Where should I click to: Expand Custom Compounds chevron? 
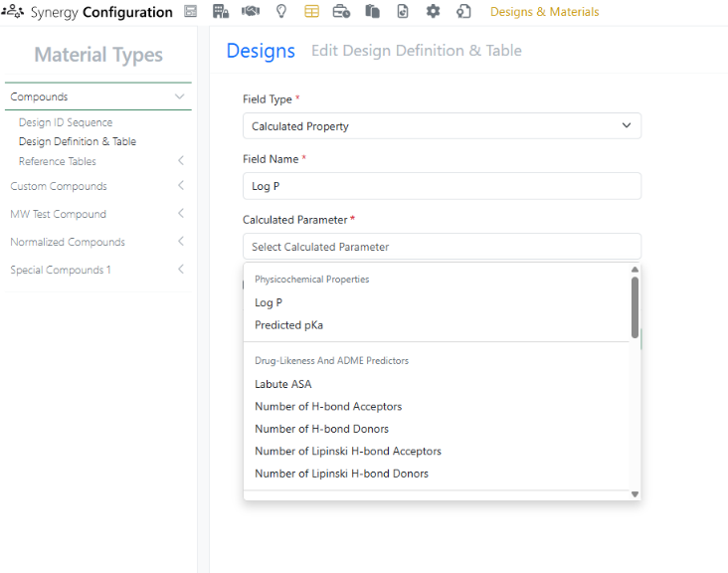coord(181,185)
